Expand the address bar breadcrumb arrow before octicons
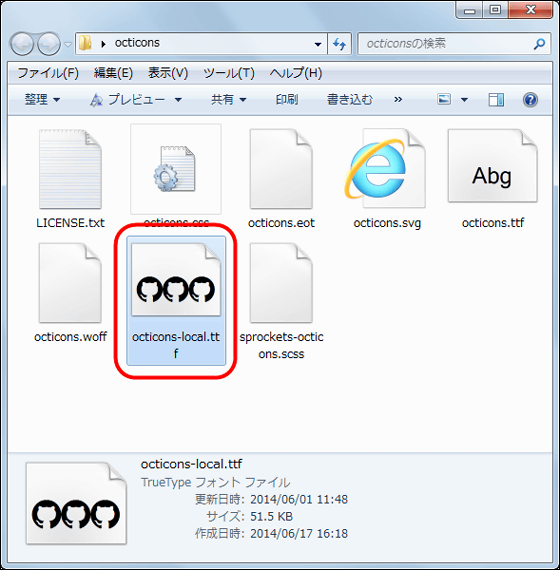The height and width of the screenshot is (570, 560). pyautogui.click(x=104, y=44)
